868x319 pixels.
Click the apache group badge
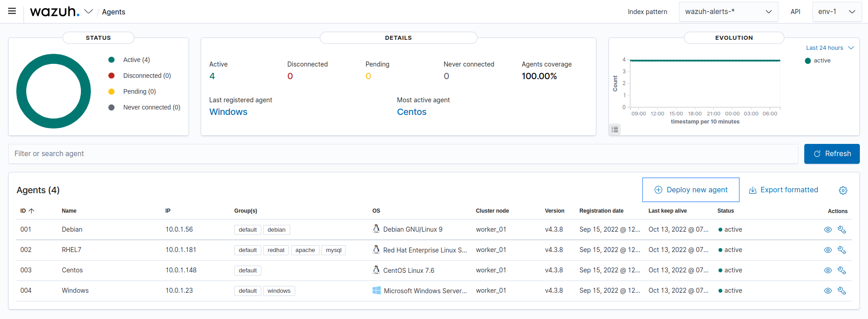[305, 250]
